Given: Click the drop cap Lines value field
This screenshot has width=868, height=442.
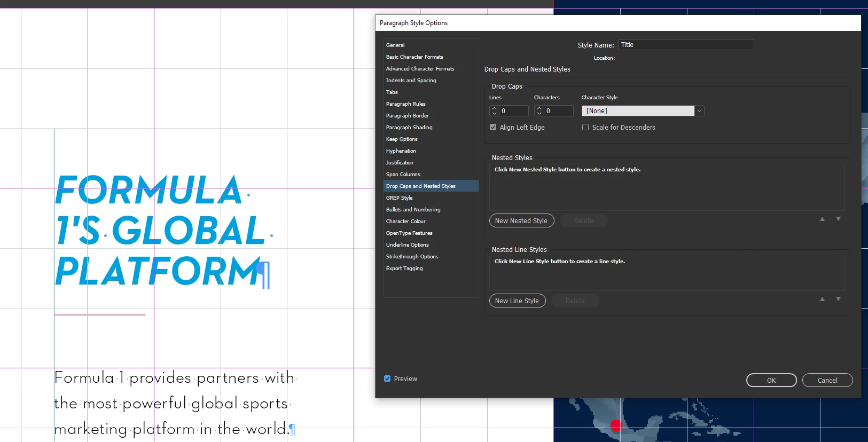Looking at the screenshot, I should (x=514, y=111).
